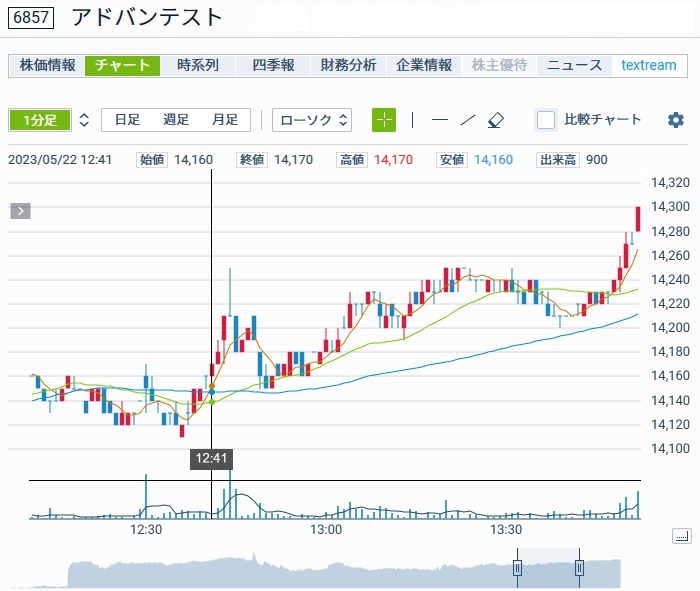Enable the 比較チャート checkbox
Screen dimensions: 700x591
tap(546, 120)
